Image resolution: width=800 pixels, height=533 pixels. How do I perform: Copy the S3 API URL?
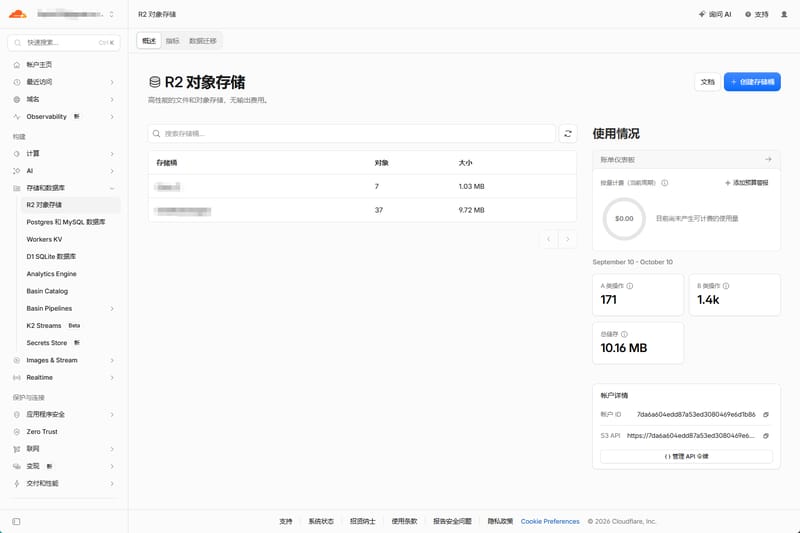click(x=766, y=436)
